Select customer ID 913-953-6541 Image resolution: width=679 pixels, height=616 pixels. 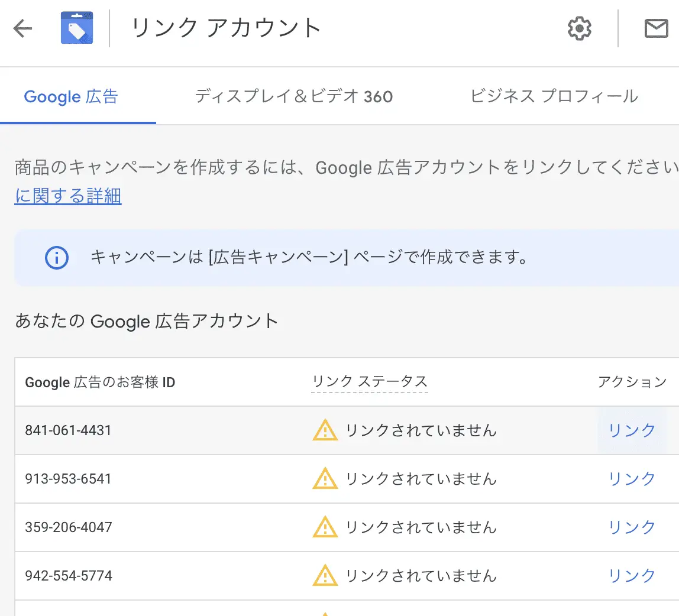click(69, 479)
